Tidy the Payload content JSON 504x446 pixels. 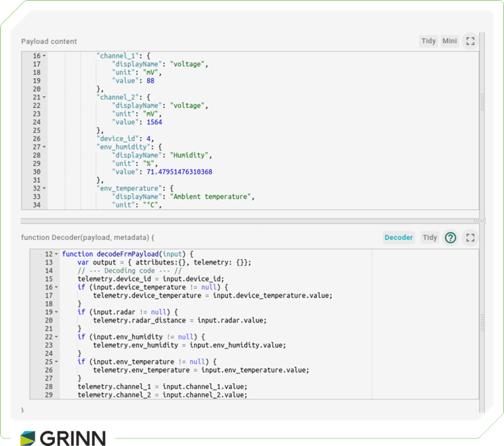[428, 41]
